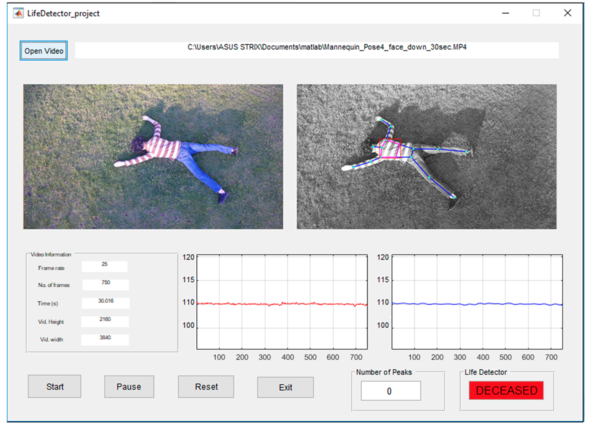Click the grayscale skeleton overlay frame
This screenshot has height=427, width=590.
(427, 157)
